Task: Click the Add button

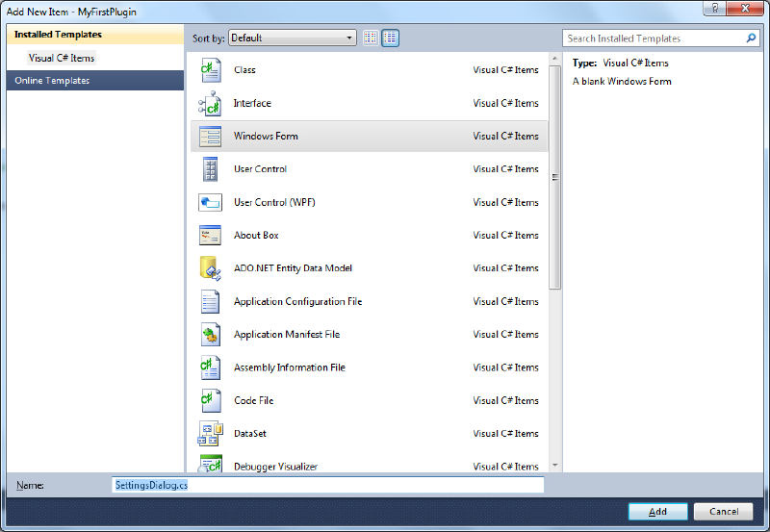Action: click(x=657, y=512)
